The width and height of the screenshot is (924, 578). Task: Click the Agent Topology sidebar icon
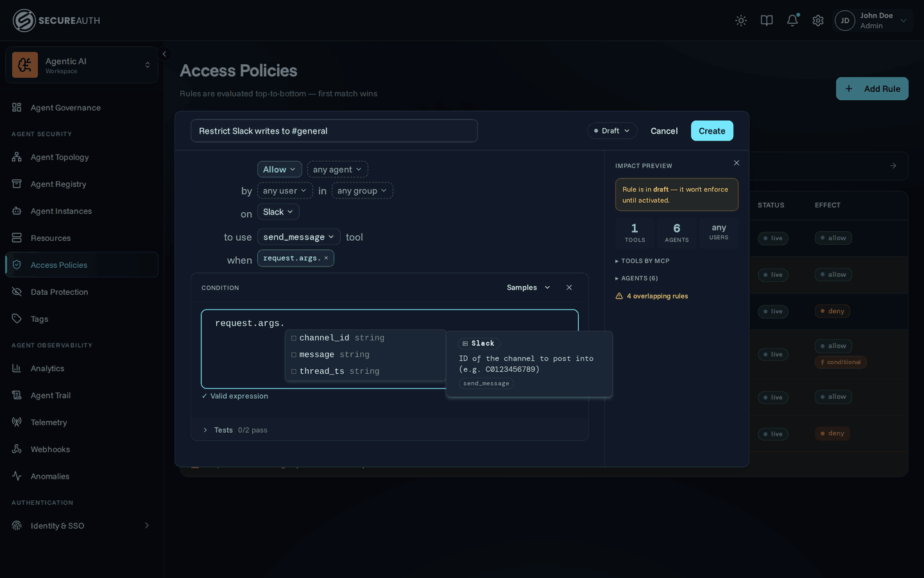point(17,157)
